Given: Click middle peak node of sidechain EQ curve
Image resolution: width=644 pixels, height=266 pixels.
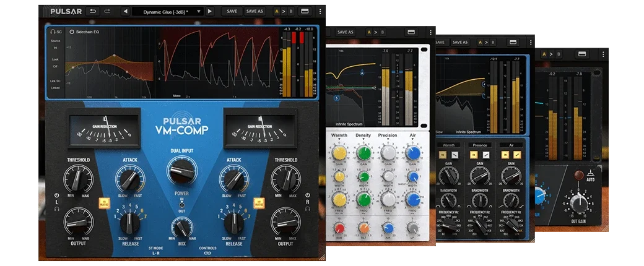Looking at the screenshot, I should (114, 56).
